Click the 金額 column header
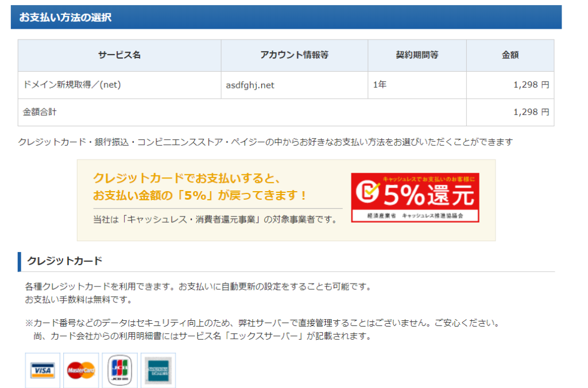This screenshot has width=588, height=388. [x=510, y=55]
